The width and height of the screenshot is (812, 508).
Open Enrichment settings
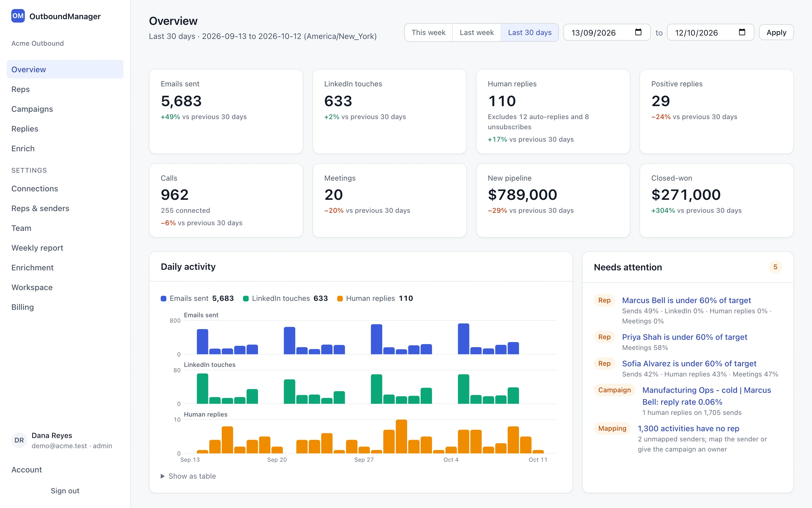click(65, 268)
